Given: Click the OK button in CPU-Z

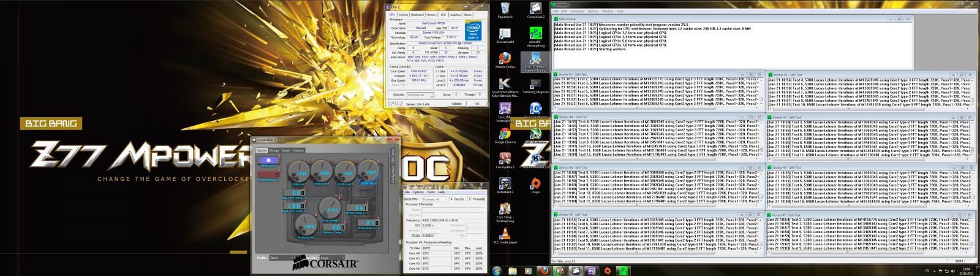Looking at the screenshot, I should click(478, 104).
